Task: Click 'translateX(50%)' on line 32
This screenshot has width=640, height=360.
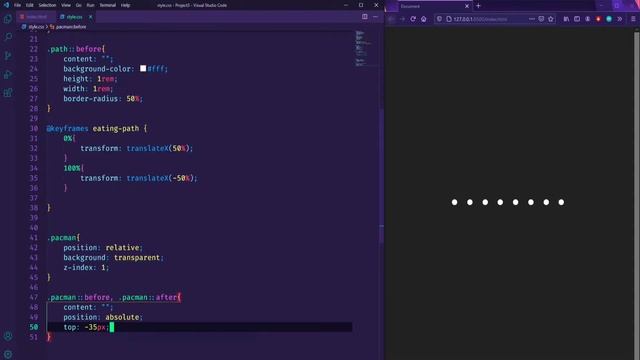Action: tap(158, 148)
